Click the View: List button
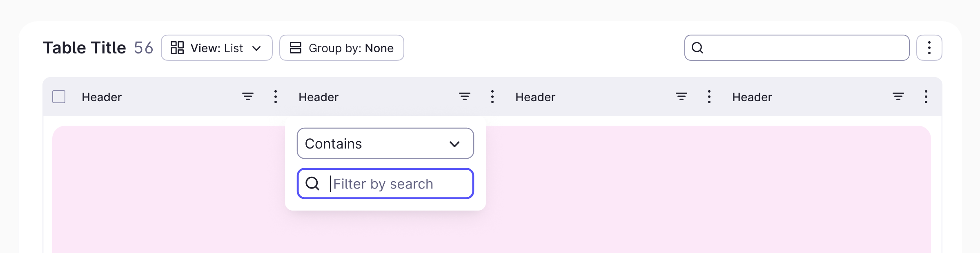 tap(216, 48)
